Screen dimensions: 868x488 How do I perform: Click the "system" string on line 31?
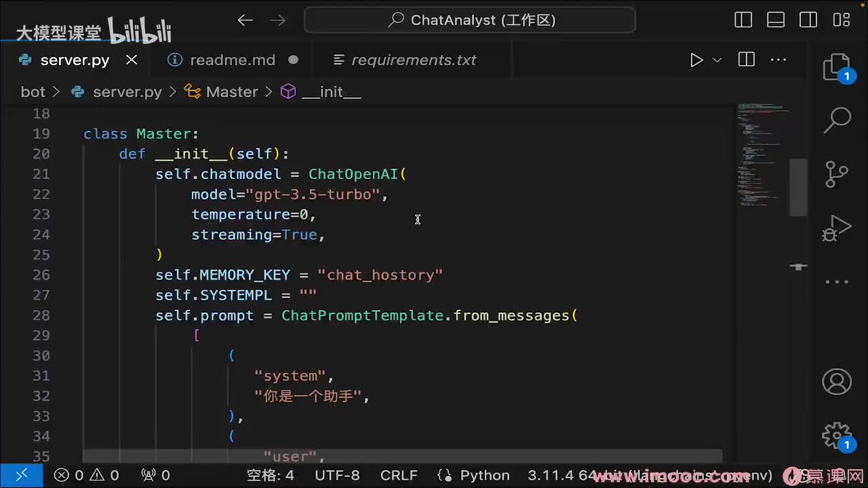pyautogui.click(x=290, y=376)
